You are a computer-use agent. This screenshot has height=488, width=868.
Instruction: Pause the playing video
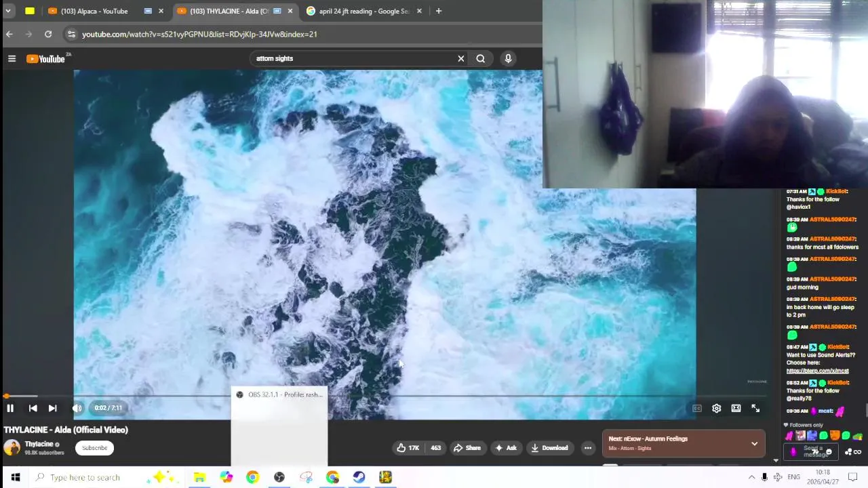10,408
